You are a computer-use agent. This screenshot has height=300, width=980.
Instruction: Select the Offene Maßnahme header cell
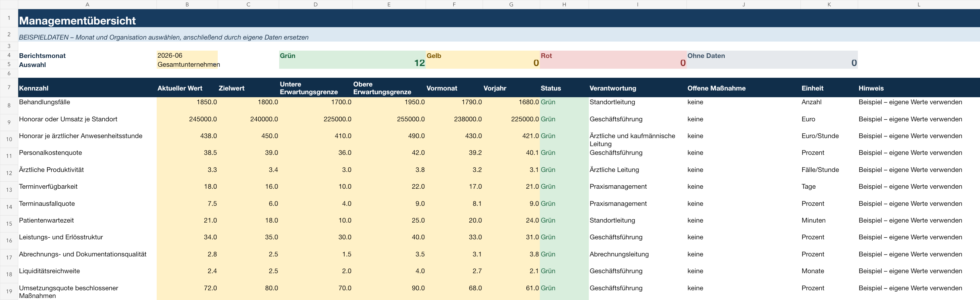coord(743,88)
